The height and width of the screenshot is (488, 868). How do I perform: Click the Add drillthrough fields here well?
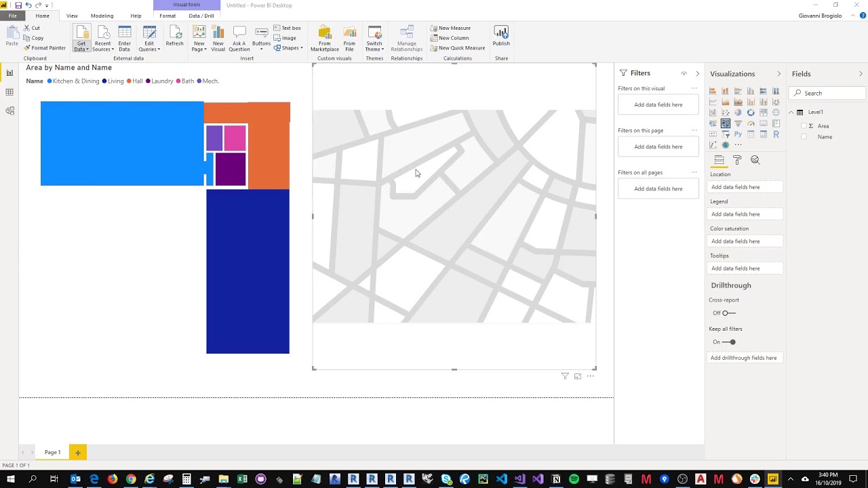(x=746, y=358)
